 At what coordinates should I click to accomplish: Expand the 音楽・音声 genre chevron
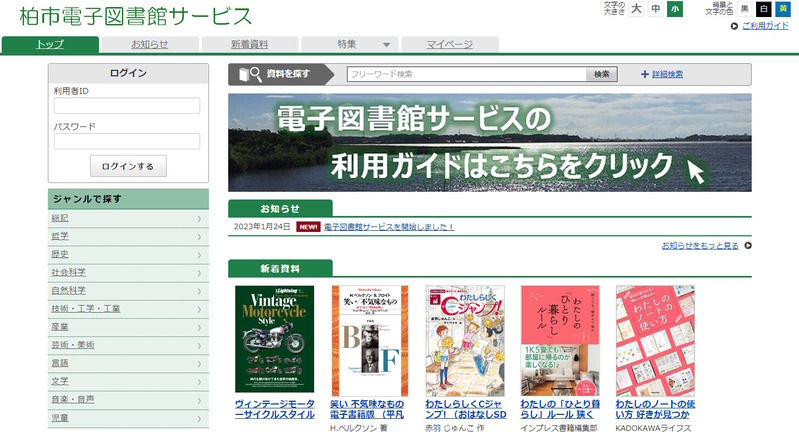click(x=199, y=400)
